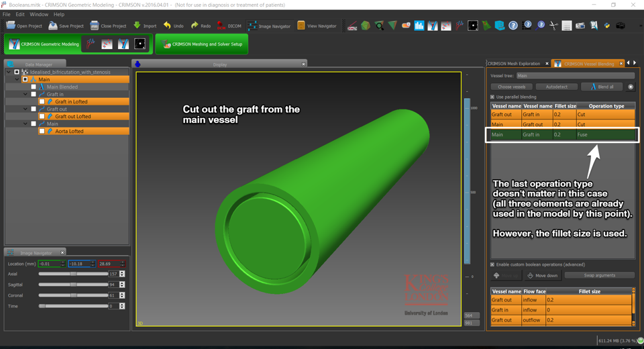Disable Enable custom boolean operations checkbox
This screenshot has width=644, height=349.
click(492, 264)
